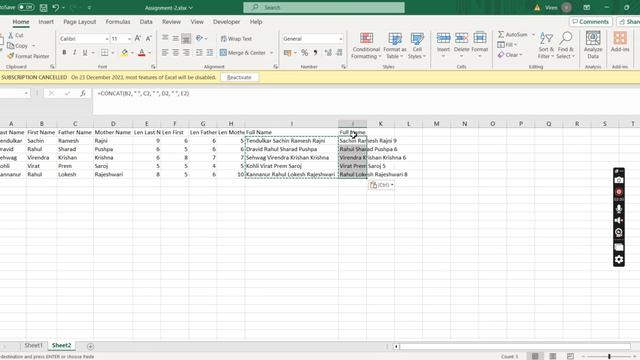Decrease font size with smaller A icon

[x=149, y=38]
